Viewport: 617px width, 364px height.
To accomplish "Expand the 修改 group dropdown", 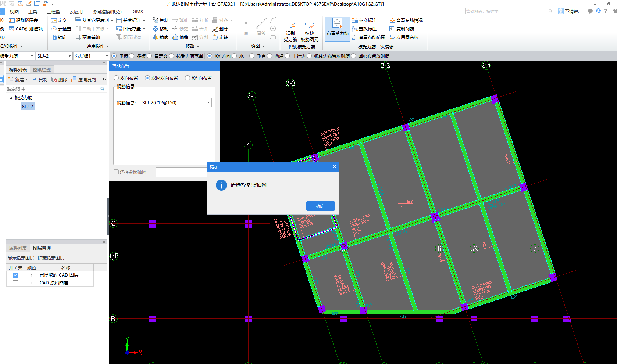I will 192,46.
